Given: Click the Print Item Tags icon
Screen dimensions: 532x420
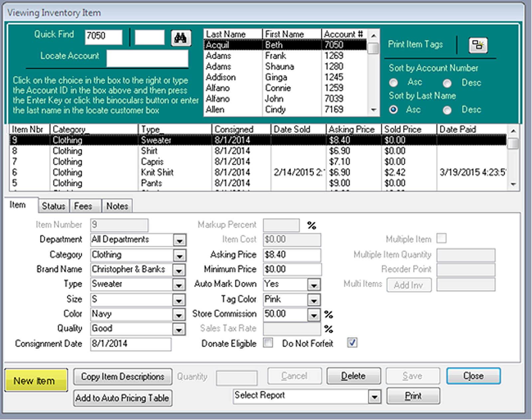Looking at the screenshot, I should [x=478, y=45].
